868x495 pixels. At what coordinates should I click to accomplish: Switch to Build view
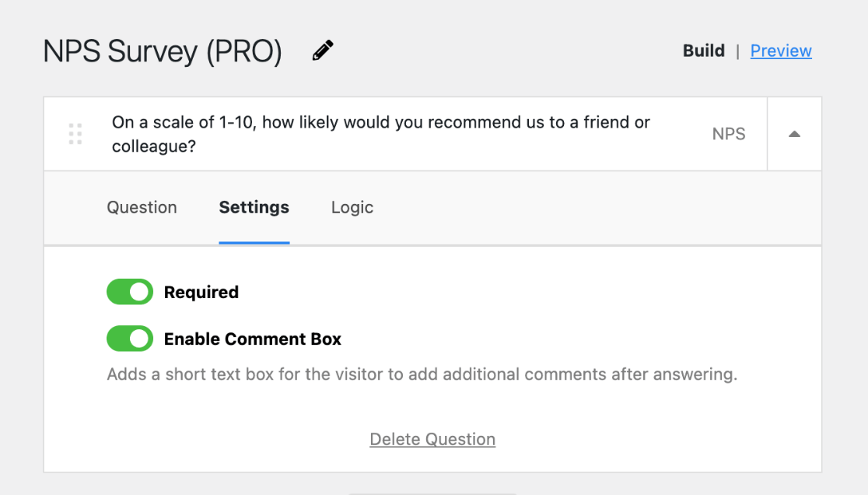[x=703, y=51]
